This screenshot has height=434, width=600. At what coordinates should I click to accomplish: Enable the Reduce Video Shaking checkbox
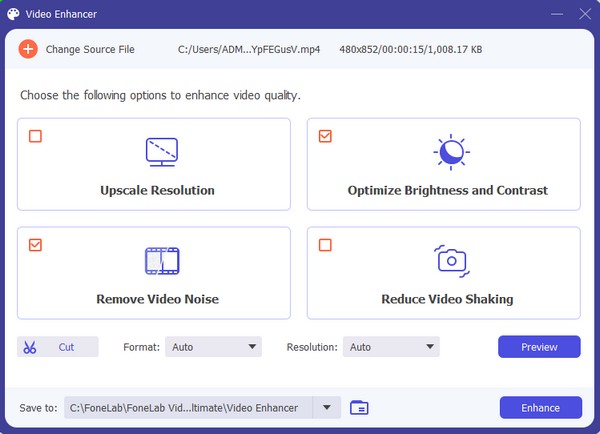coord(325,245)
